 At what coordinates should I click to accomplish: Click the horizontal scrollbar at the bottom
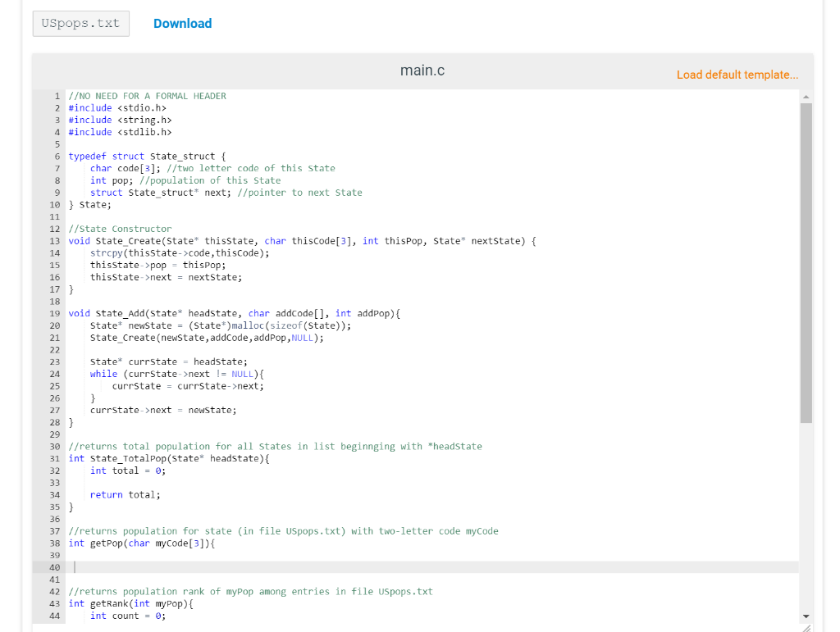click(410, 627)
